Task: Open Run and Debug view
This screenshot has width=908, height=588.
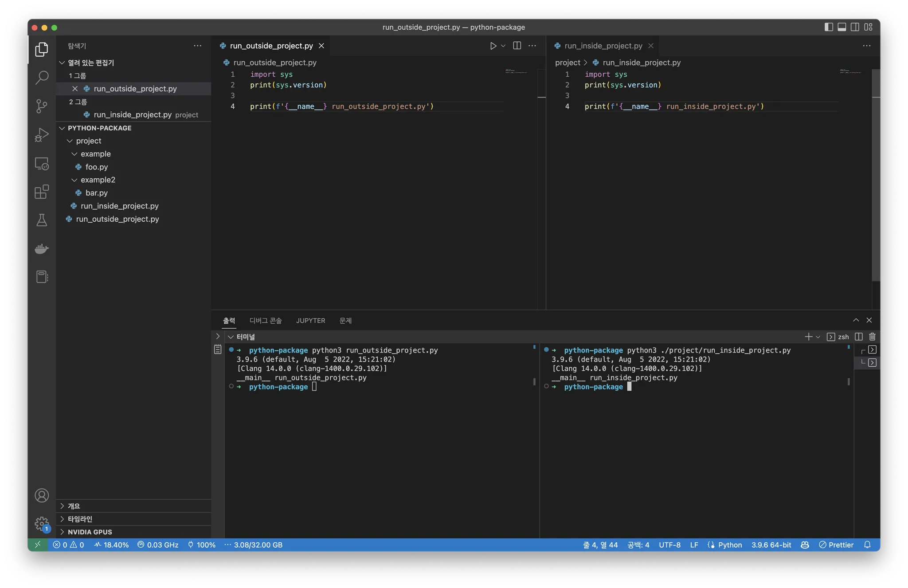Action: 42,135
